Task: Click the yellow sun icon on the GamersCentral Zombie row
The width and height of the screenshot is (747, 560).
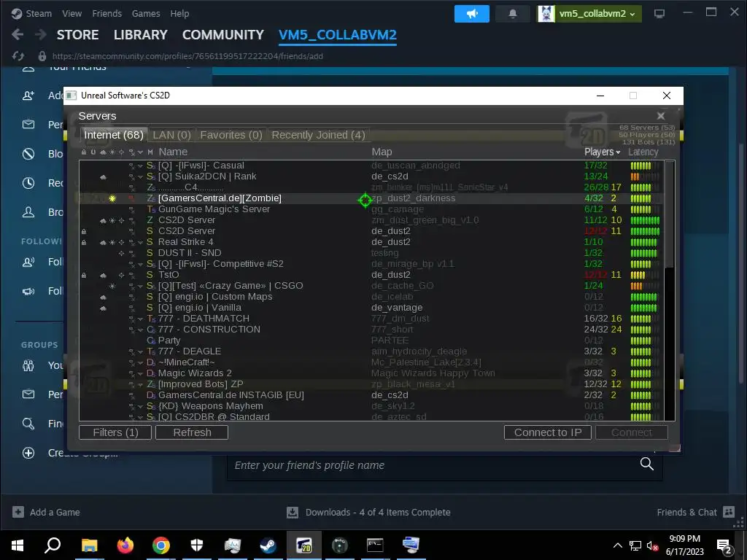Action: [x=112, y=198]
